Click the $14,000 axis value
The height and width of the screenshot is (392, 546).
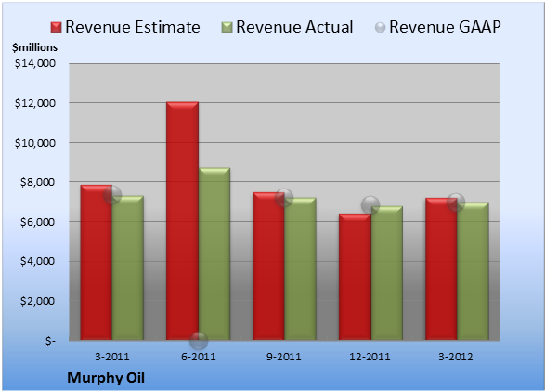coord(35,63)
